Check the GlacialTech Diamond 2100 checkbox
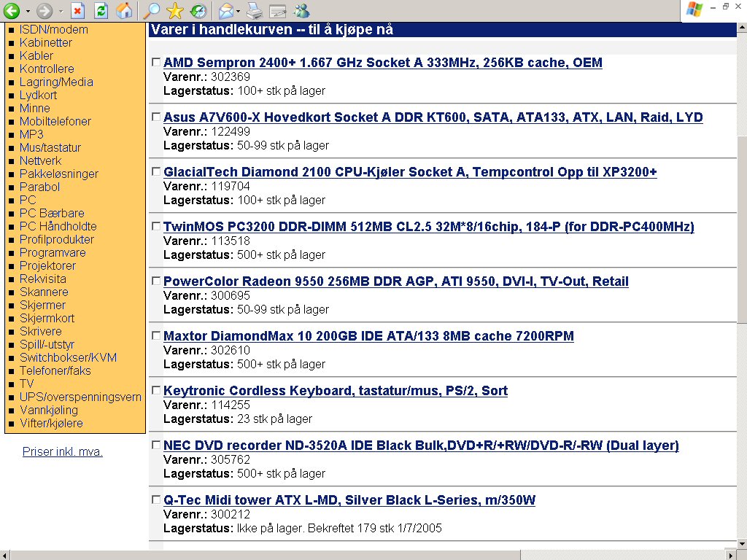This screenshot has width=747, height=560. [156, 171]
